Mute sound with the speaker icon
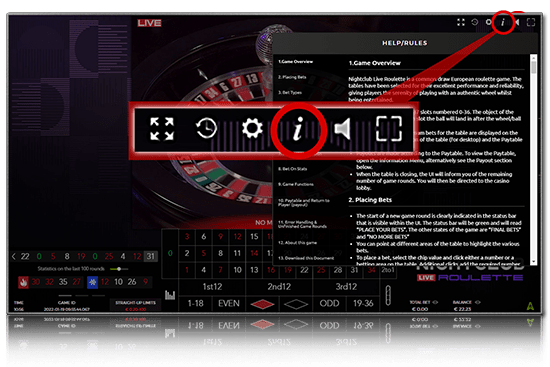 (517, 22)
